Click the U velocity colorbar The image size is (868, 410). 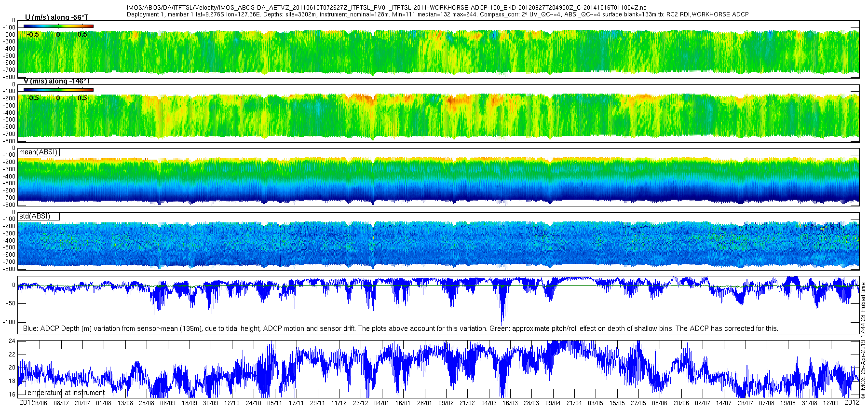point(58,26)
